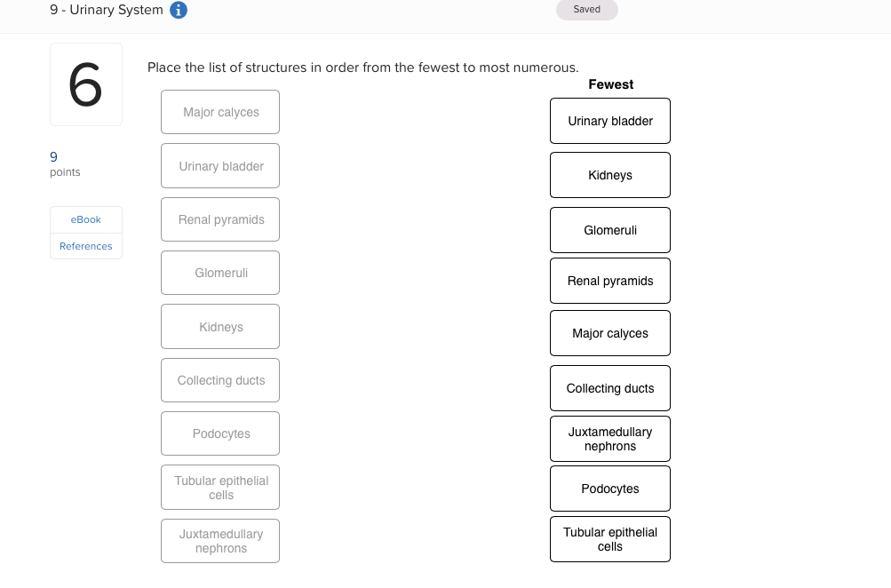Viewport: 891px width, 588px height.
Task: Click the 9 points label
Action: click(x=59, y=163)
